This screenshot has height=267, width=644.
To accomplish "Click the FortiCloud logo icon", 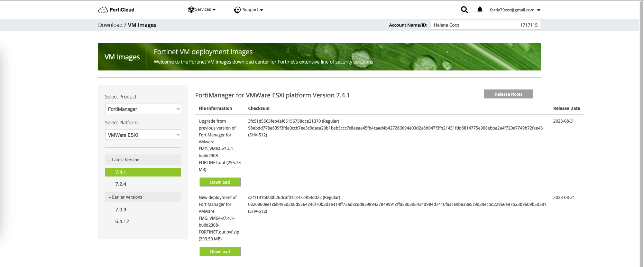I will pos(103,10).
